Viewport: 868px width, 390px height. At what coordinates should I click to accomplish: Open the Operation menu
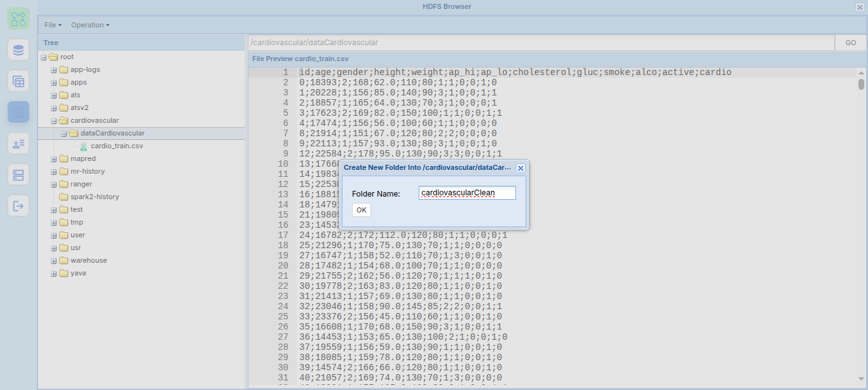click(90, 25)
